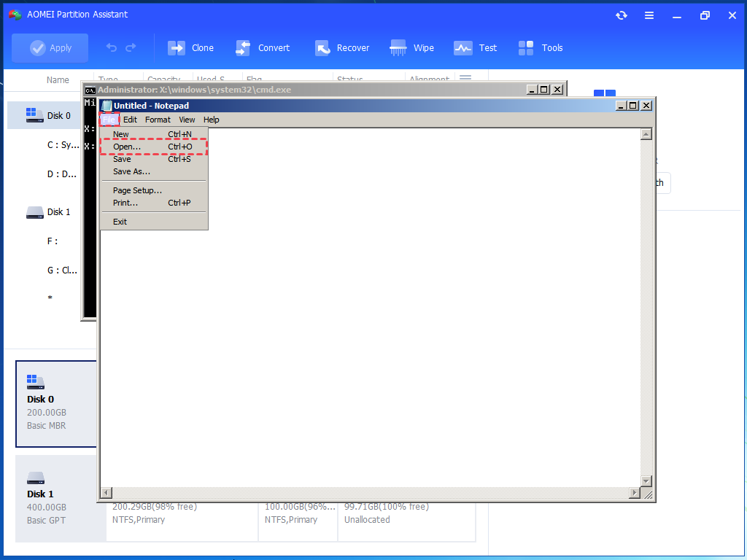Select the F: partition row
The image size is (747, 560).
tap(53, 241)
